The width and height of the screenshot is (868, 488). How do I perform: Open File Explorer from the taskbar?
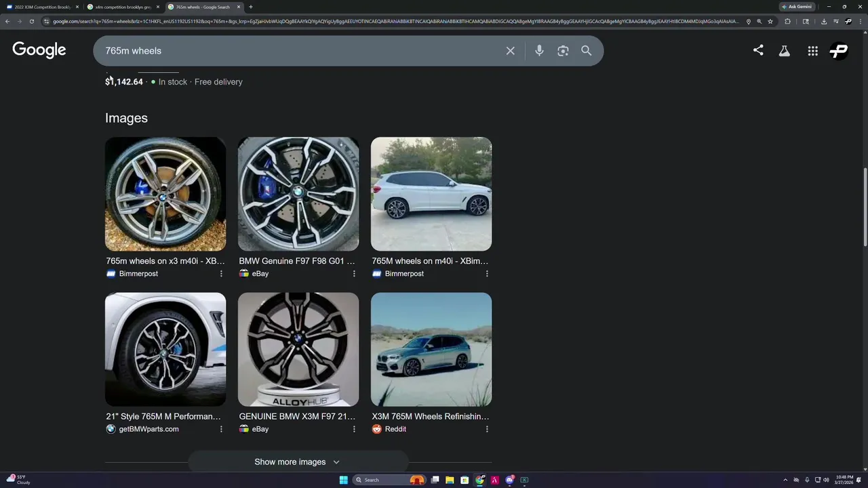point(450,480)
